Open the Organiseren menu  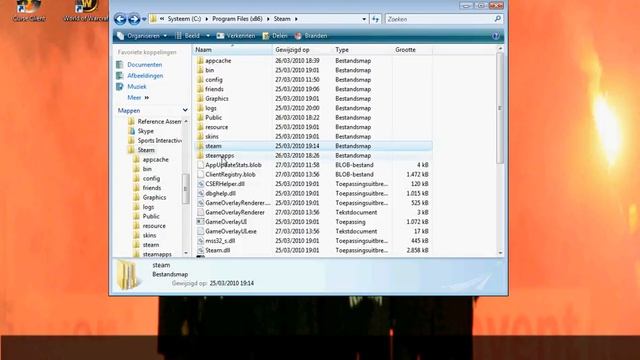pos(142,36)
